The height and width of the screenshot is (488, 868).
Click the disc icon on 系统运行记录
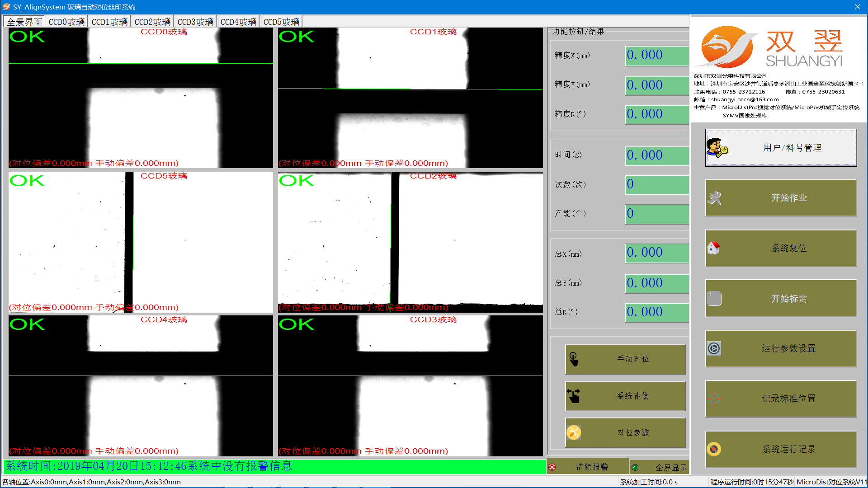[714, 449]
